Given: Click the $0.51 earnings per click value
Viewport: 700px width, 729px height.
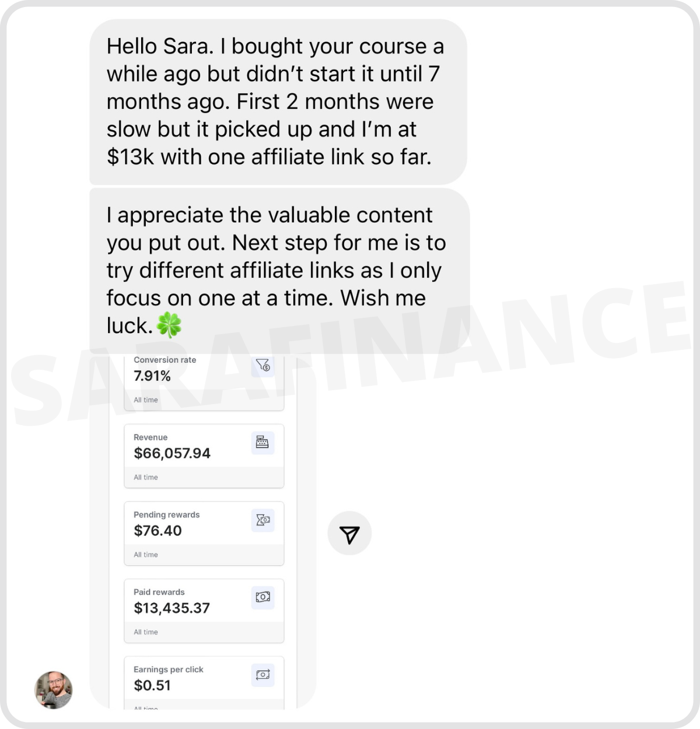Looking at the screenshot, I should [x=152, y=685].
